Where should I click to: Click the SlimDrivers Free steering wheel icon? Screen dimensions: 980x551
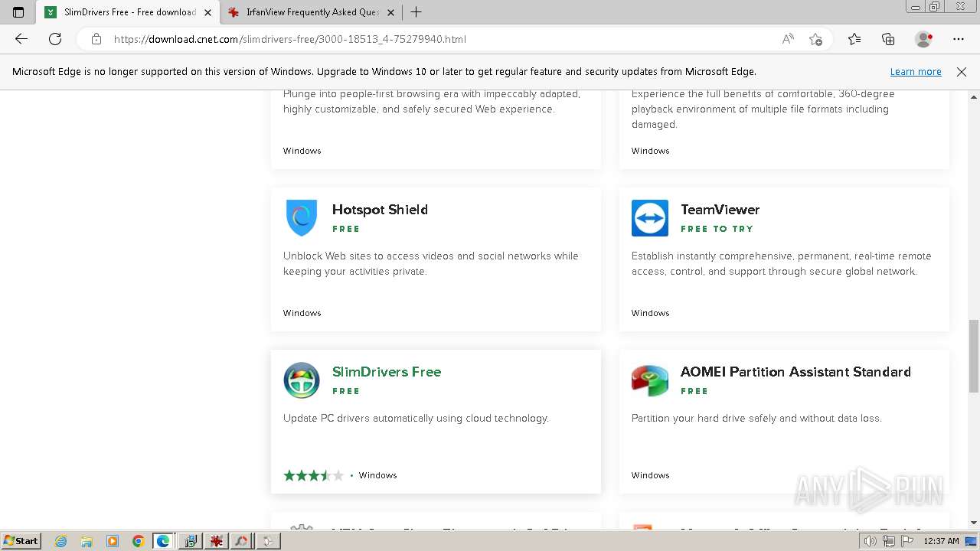pyautogui.click(x=302, y=380)
